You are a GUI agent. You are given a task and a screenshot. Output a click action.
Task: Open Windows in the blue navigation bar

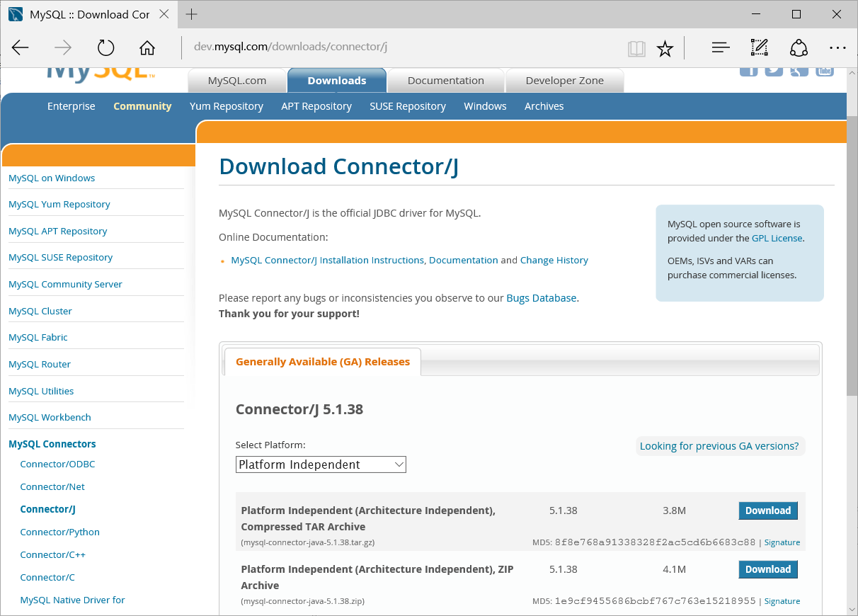[x=485, y=106]
